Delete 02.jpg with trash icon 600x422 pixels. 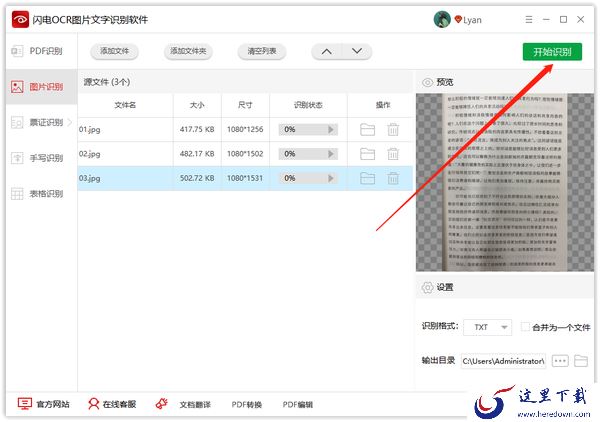[393, 154]
